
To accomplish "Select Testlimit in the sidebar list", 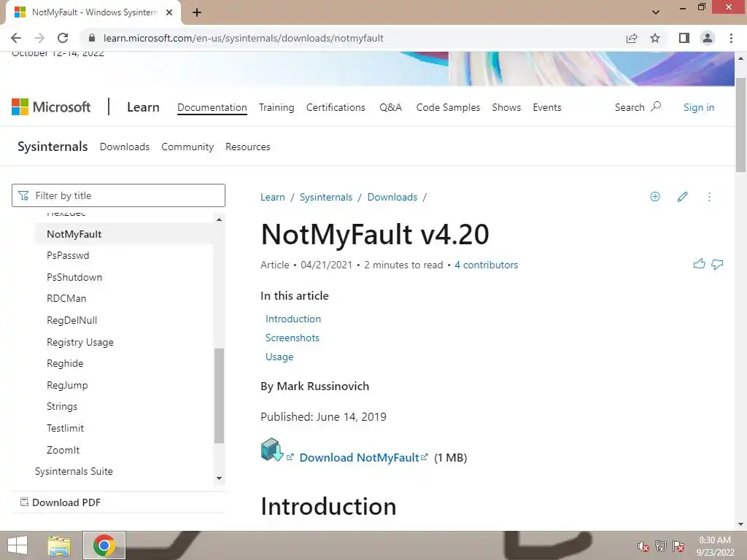I will 65,428.
